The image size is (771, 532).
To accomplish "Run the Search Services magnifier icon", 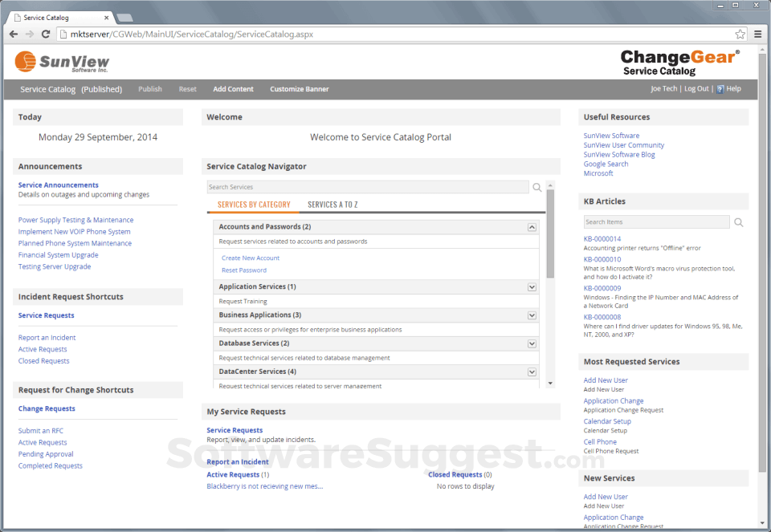I will point(536,185).
